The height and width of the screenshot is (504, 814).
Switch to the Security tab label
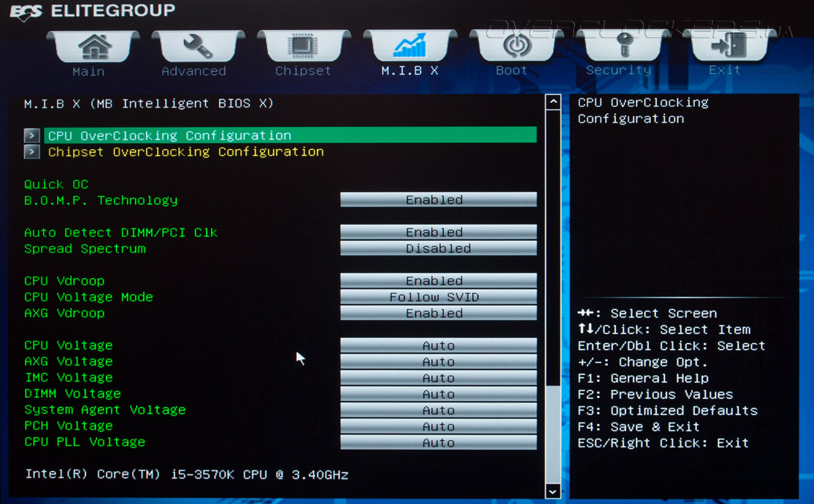619,70
